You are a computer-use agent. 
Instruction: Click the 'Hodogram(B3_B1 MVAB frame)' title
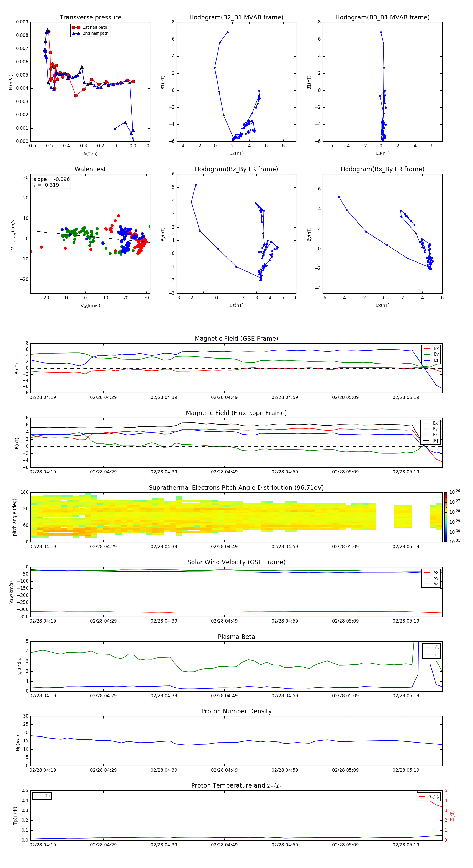click(x=382, y=18)
